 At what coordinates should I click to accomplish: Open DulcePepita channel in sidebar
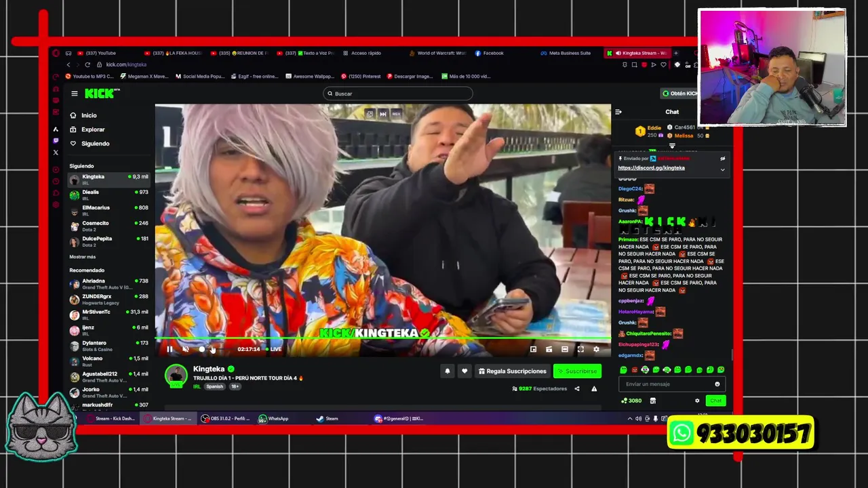click(x=108, y=241)
